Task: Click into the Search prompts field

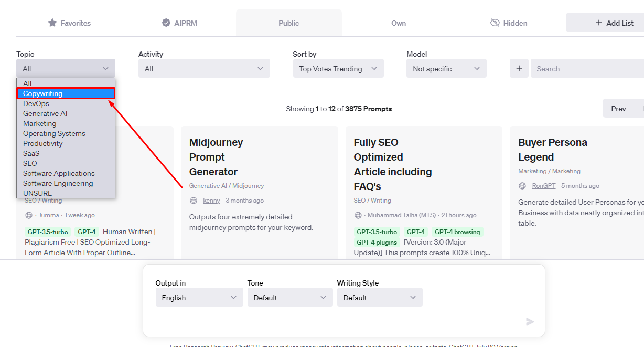Action: tap(587, 69)
